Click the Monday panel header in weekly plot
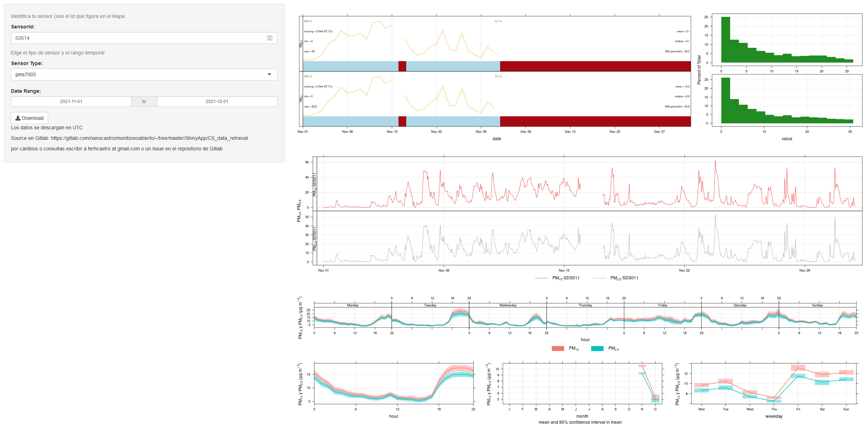Viewport: 868px width, 429px height. tap(353, 305)
